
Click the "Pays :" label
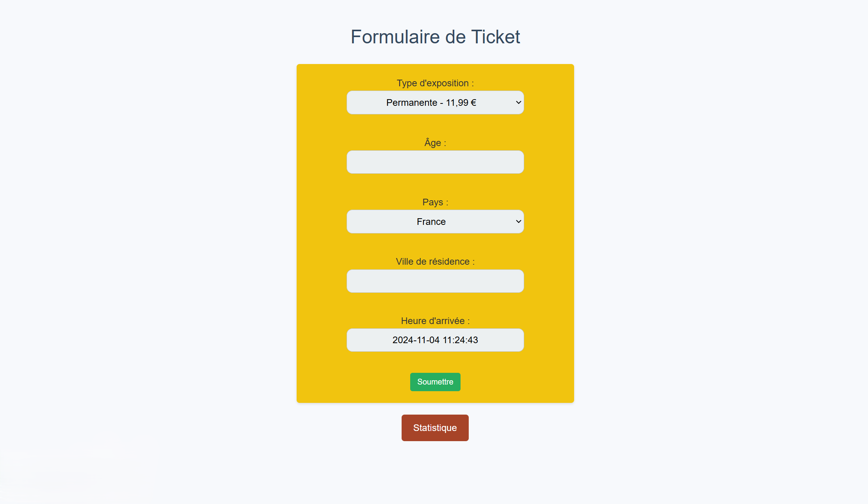pos(435,202)
